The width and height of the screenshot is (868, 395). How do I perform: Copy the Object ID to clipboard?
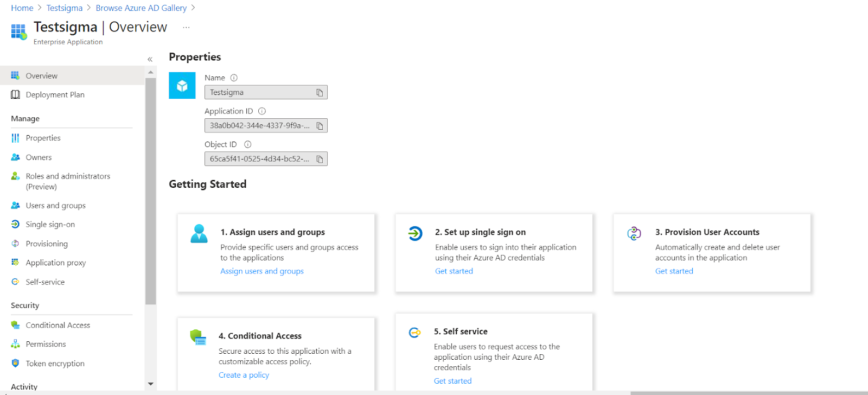coord(320,159)
